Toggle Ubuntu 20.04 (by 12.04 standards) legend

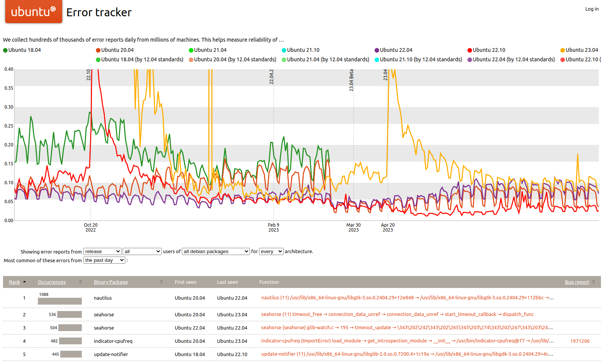(233, 59)
